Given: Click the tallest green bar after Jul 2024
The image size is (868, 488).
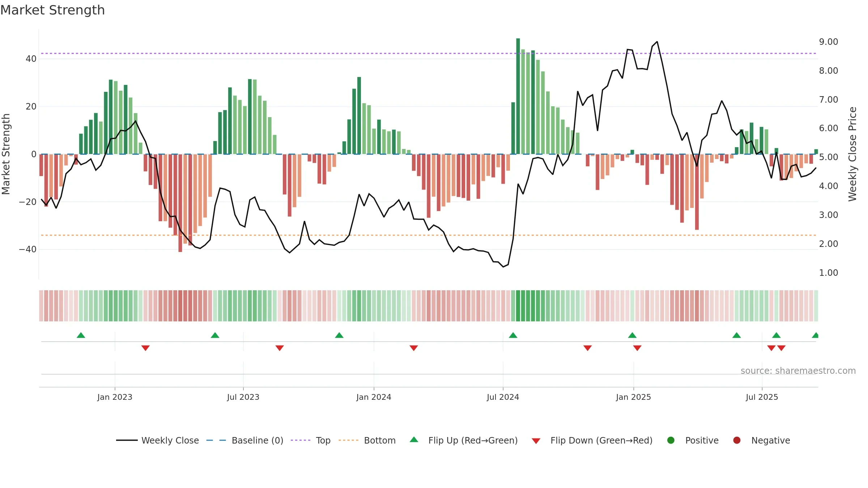Looking at the screenshot, I should click(x=518, y=96).
